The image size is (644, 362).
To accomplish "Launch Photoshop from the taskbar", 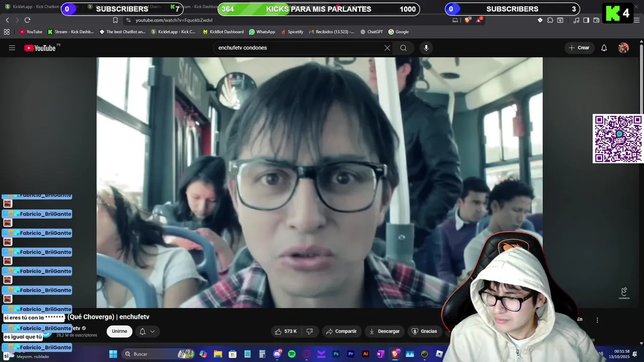I will (x=336, y=354).
